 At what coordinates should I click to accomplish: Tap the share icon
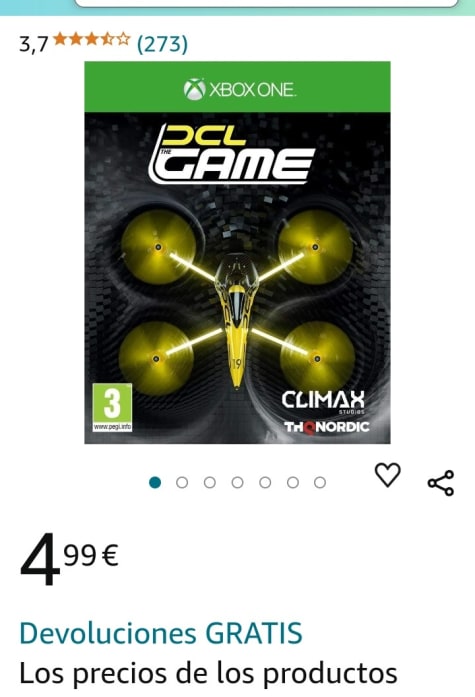point(441,483)
